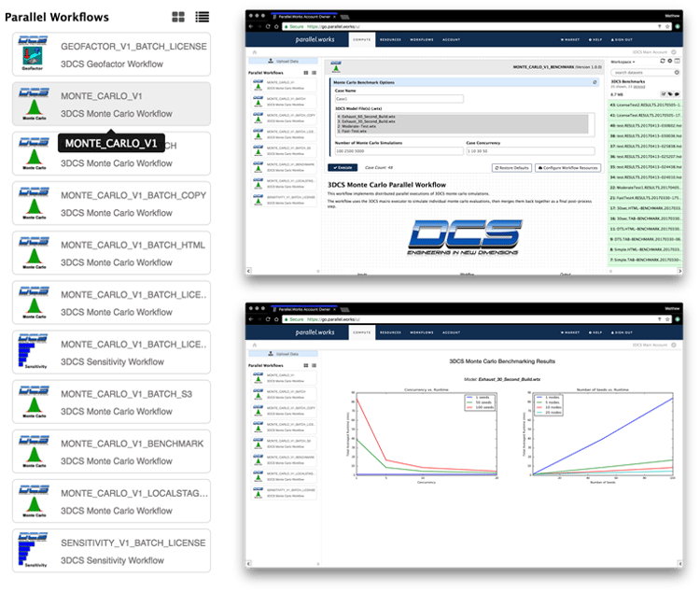Open dataset 40 test.RESULTS.20170413 in workspace
This screenshot has width=700, height=592.
645,125
